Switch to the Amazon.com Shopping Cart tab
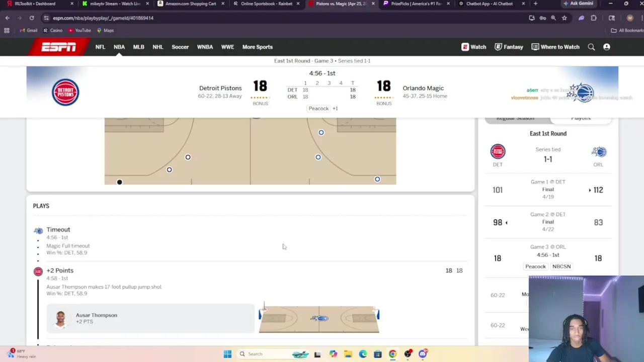 191,4
